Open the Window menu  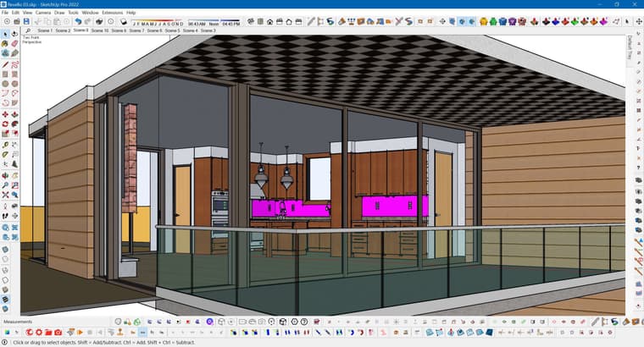[90, 13]
